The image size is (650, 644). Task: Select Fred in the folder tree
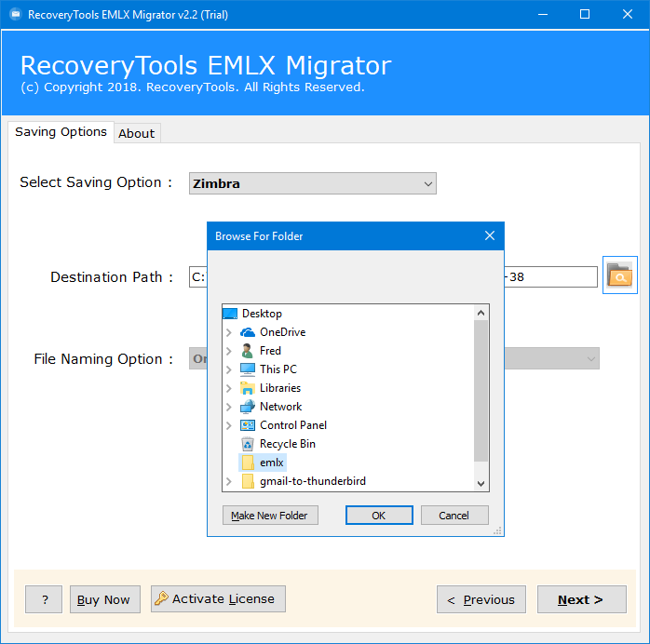pyautogui.click(x=270, y=351)
